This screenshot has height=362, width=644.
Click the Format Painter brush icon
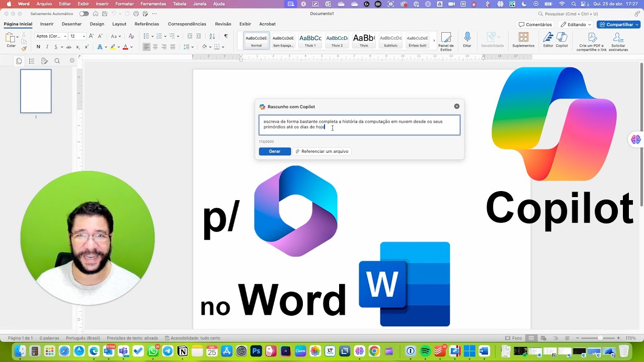click(24, 48)
